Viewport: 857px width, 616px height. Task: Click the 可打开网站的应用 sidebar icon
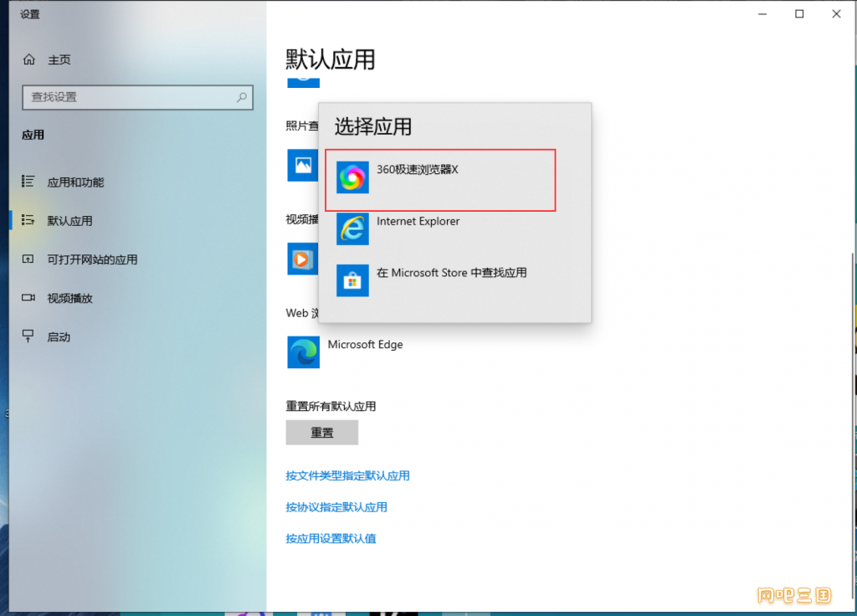coord(28,259)
